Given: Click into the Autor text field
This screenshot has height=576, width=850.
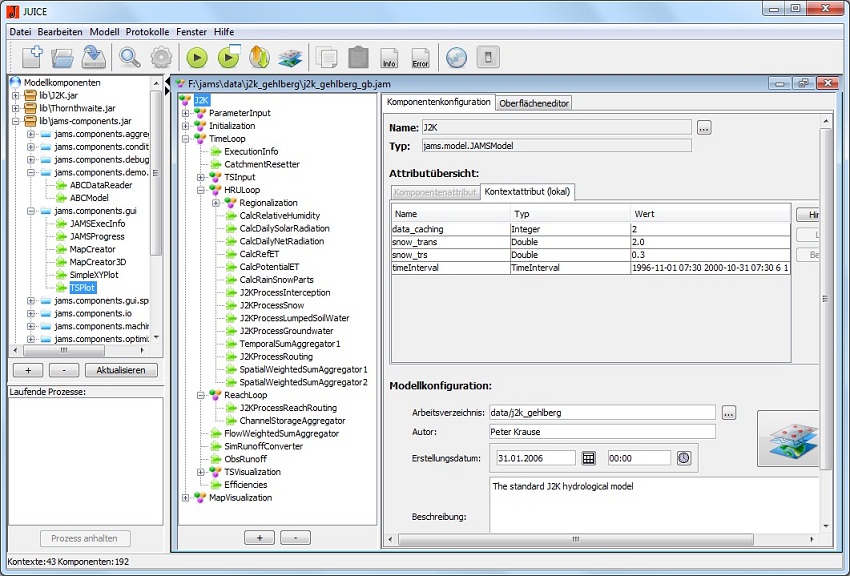Looking at the screenshot, I should coord(603,432).
